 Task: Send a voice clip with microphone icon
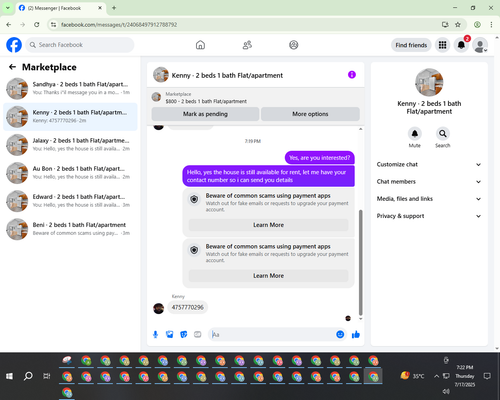[155, 334]
